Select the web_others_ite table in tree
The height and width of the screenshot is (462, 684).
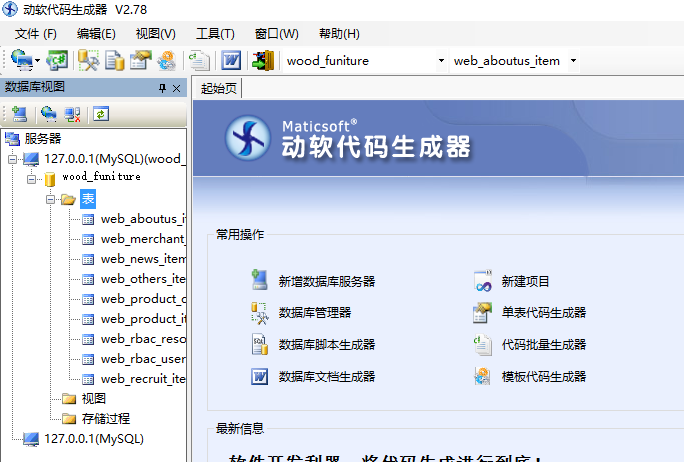143,279
